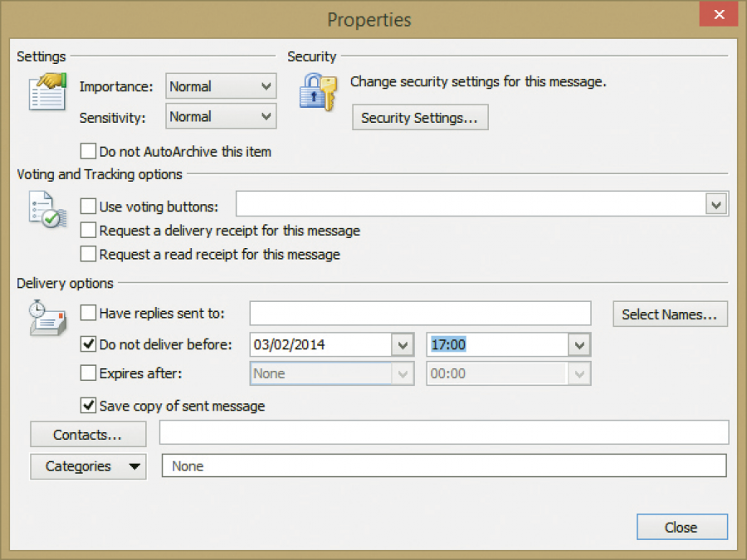Click the Contacts... button
747x560 pixels.
click(88, 434)
